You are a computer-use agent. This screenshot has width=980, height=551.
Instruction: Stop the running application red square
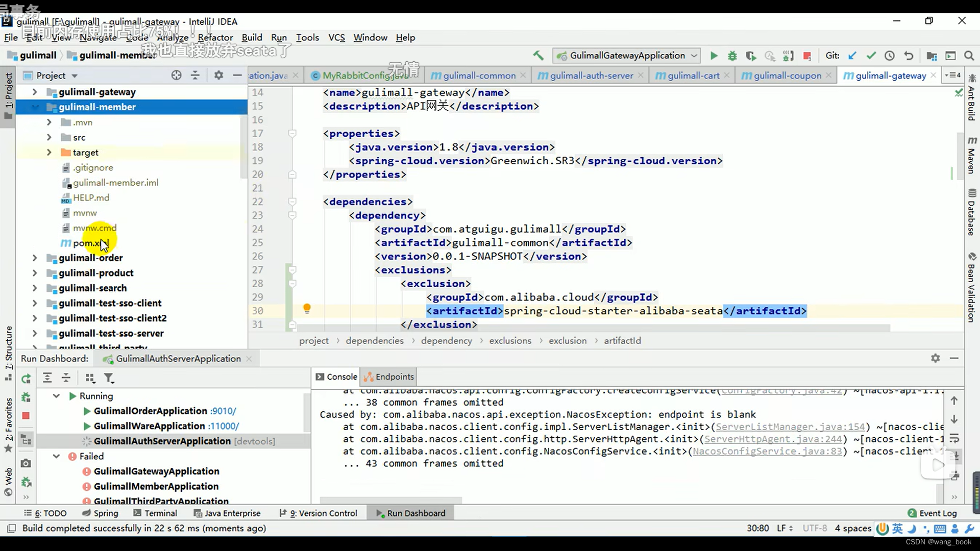807,56
